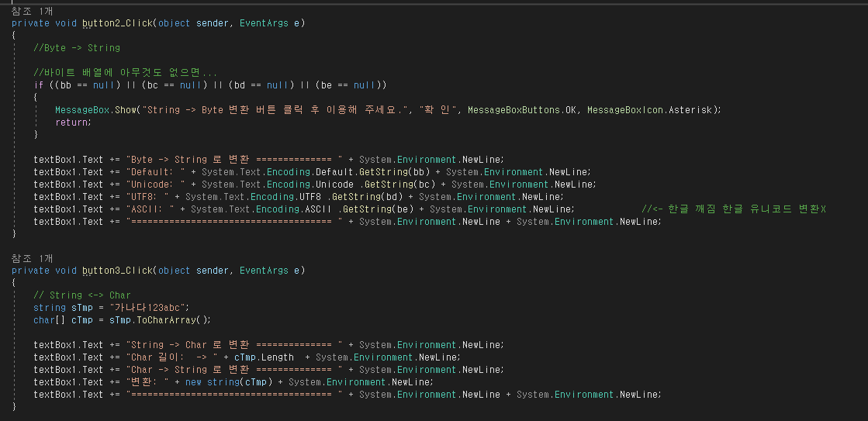Screen dimensions: 868x421
Task: Place cursor on the button3_Click method name
Action: 117,271
